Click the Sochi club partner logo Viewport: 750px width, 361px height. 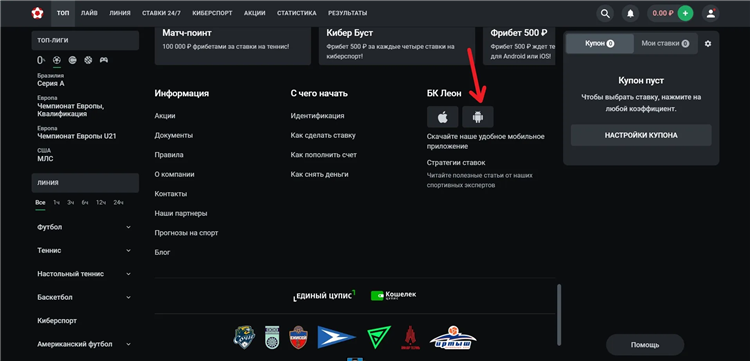tap(244, 337)
